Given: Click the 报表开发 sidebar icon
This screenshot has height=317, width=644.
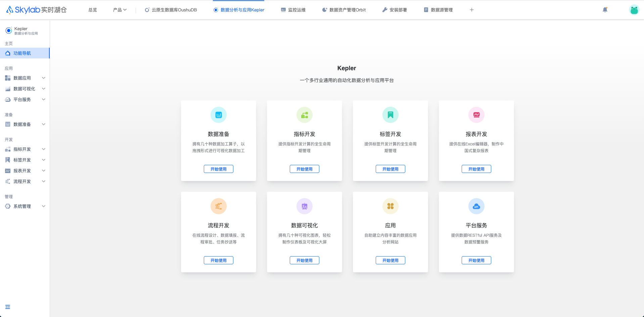Looking at the screenshot, I should click(x=8, y=171).
